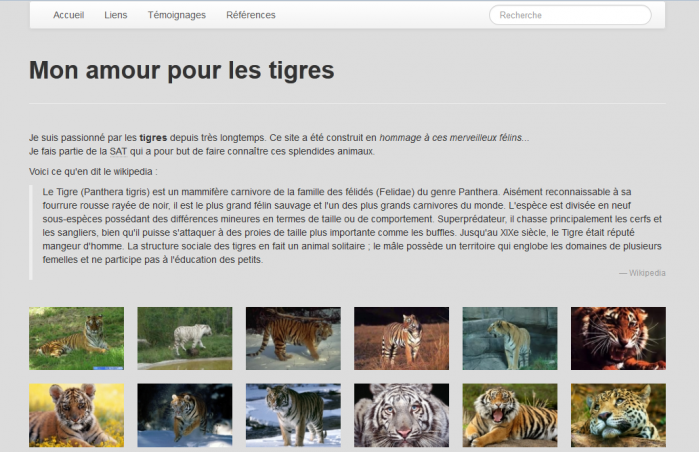This screenshot has height=452, width=699.
Task: Click the Wikipedia source credit under the quote
Action: (x=642, y=273)
